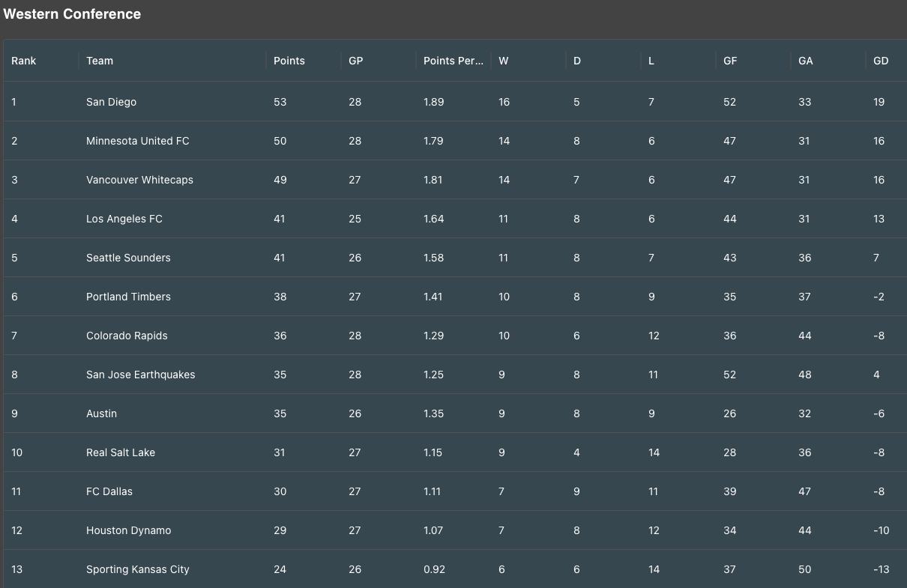Click Colorado Rapids' 1.29 value
Screen dimensions: 907x588
[x=433, y=336]
